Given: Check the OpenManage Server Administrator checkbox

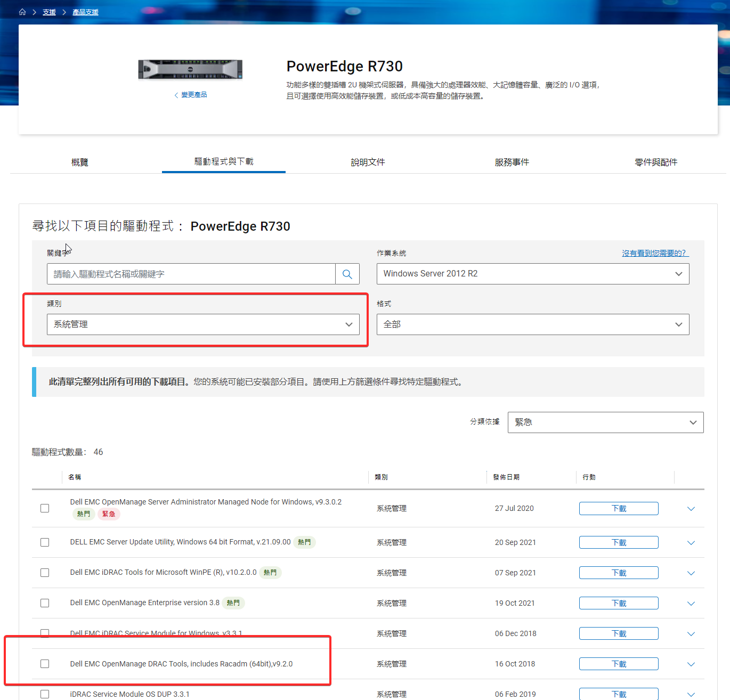Looking at the screenshot, I should point(45,508).
